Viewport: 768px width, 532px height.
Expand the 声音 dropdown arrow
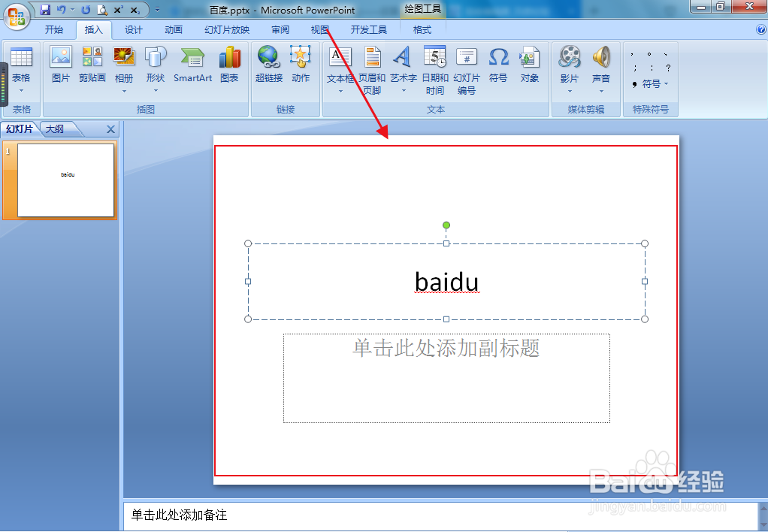601,92
